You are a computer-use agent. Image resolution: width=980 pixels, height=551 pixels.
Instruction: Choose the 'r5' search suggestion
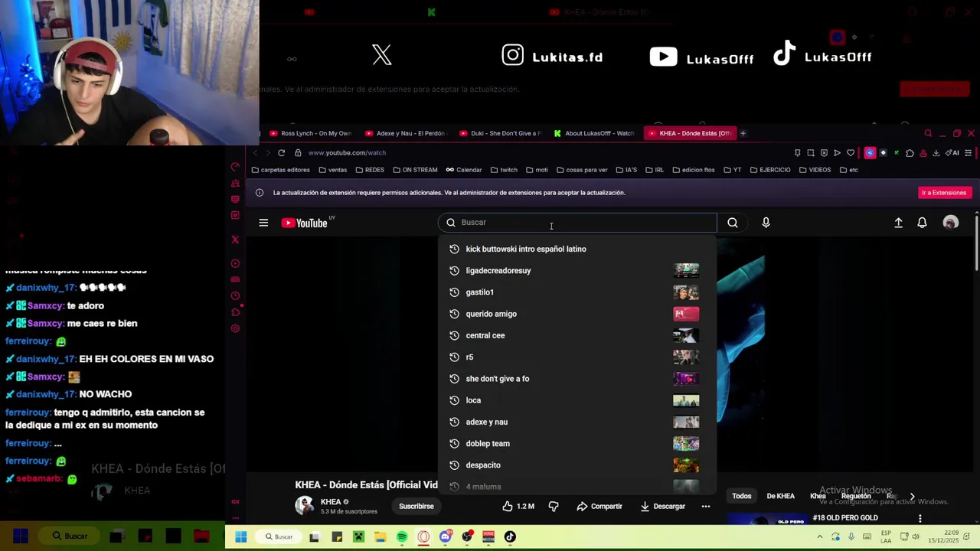tap(577, 357)
